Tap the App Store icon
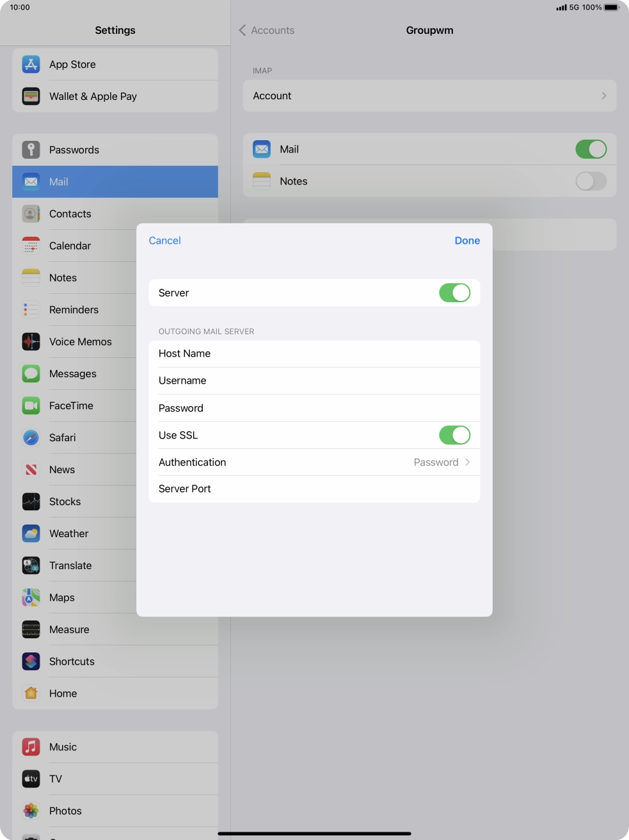The width and height of the screenshot is (629, 840). [31, 64]
